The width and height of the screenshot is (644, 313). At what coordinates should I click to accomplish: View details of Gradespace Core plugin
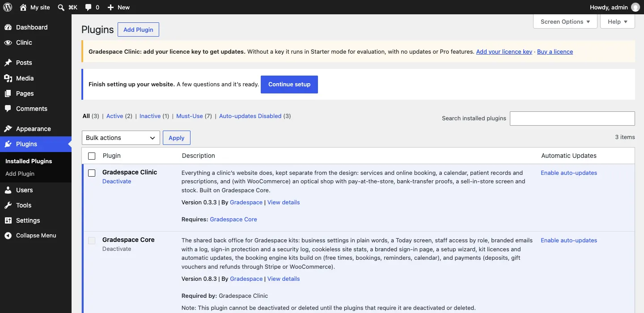(284, 279)
